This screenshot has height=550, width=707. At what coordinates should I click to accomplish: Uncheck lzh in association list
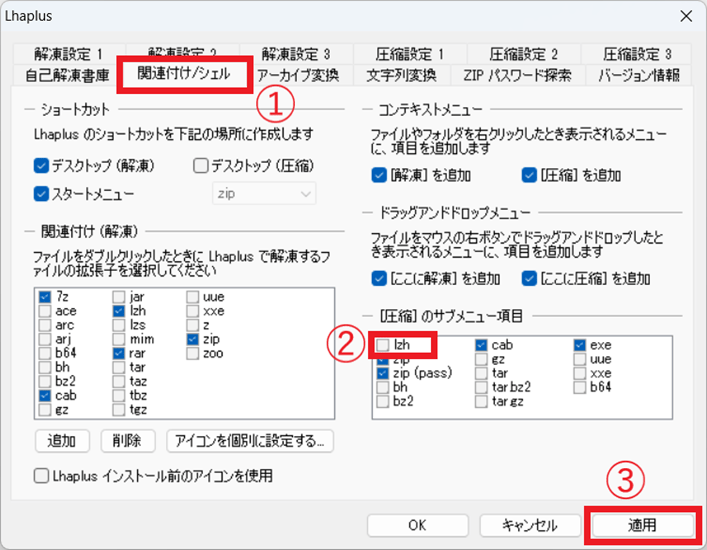(119, 311)
